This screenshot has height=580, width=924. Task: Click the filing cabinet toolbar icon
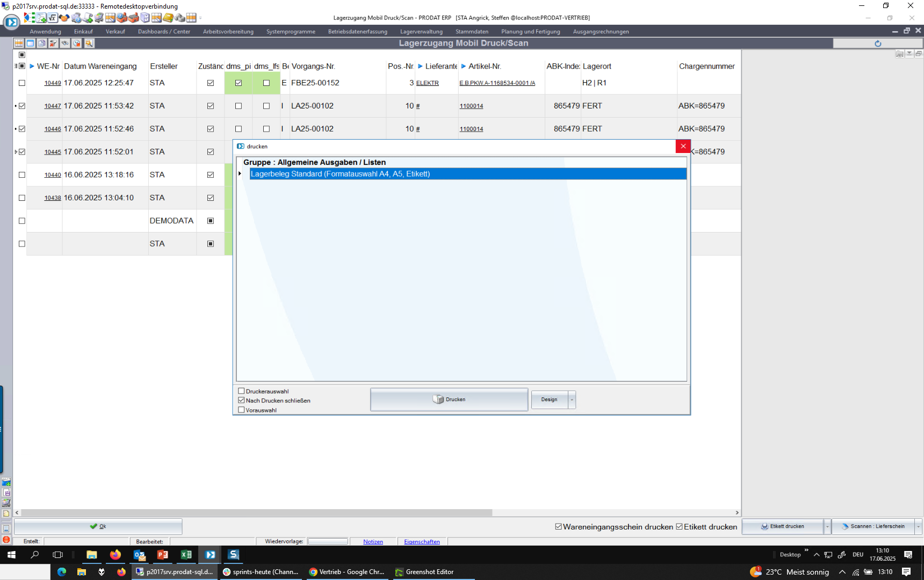[145, 18]
